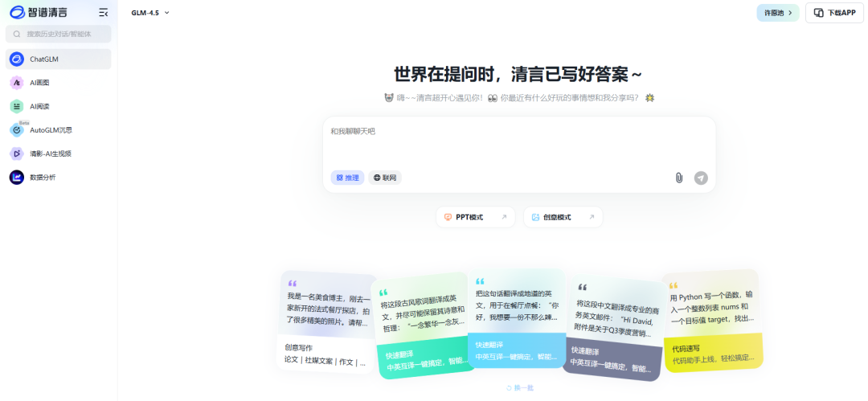
Task: Click the 创意写作 card label
Action: [x=298, y=348]
